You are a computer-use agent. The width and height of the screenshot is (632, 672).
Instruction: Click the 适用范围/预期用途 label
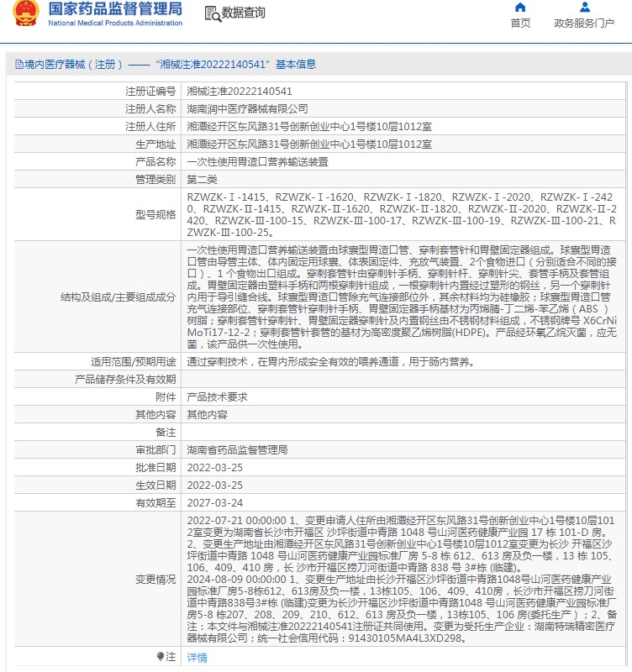click(x=134, y=362)
